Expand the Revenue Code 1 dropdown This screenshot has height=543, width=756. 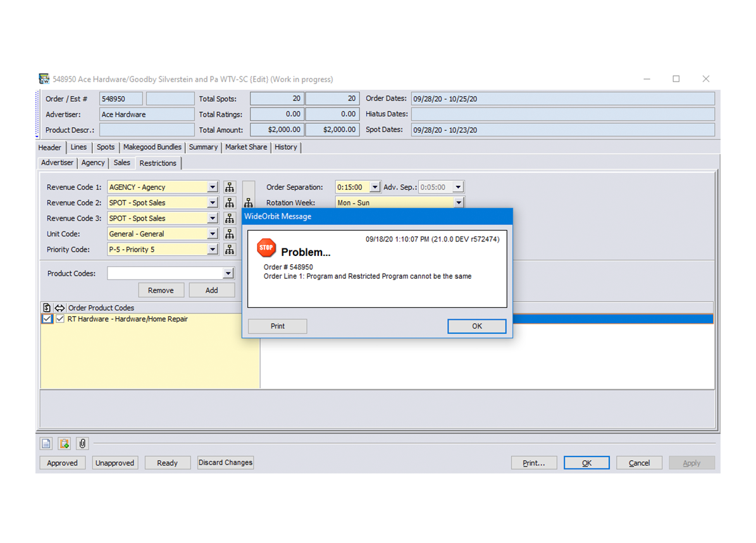pyautogui.click(x=213, y=187)
